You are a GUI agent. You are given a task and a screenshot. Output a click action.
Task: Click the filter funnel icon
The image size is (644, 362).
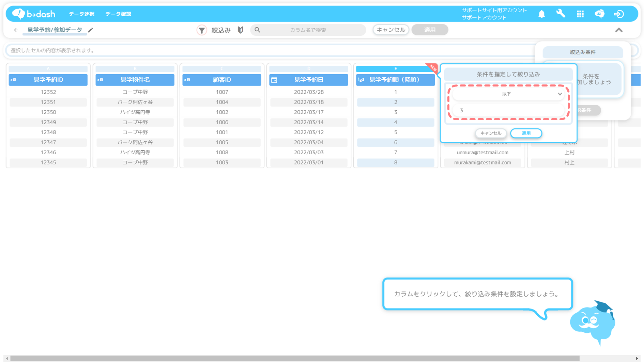tap(202, 30)
